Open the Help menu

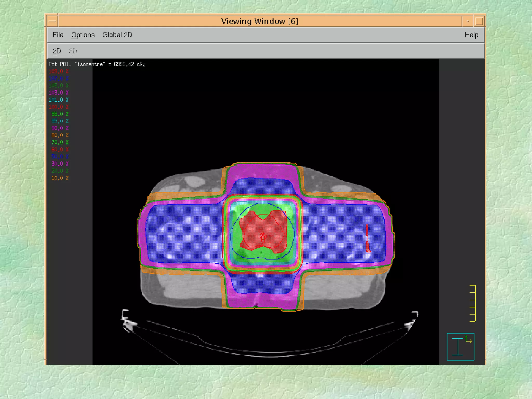pyautogui.click(x=471, y=35)
